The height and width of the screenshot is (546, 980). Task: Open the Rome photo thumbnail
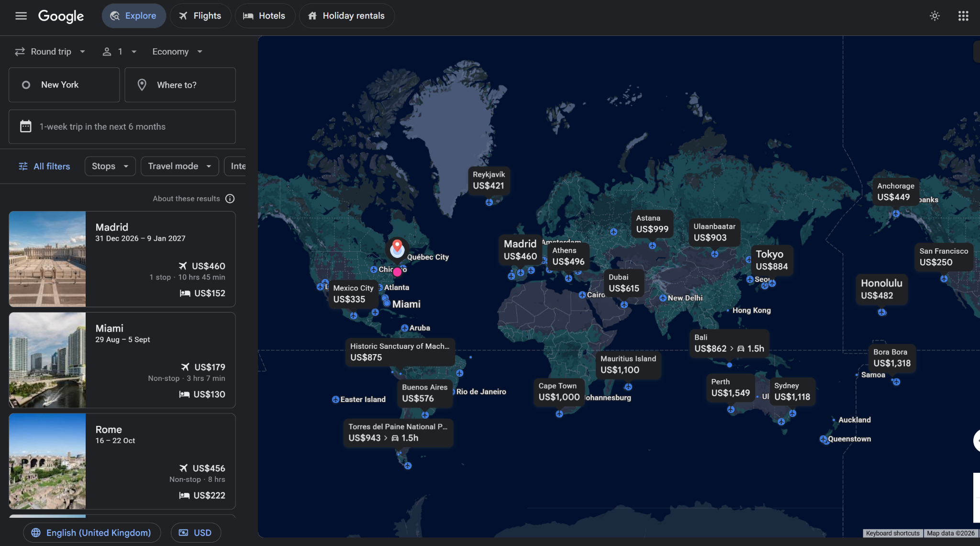tap(47, 461)
